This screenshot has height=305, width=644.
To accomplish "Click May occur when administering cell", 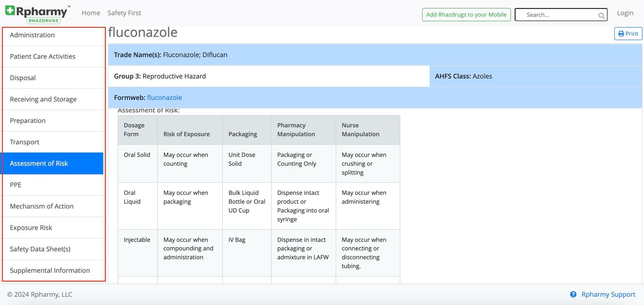I will (x=368, y=206).
